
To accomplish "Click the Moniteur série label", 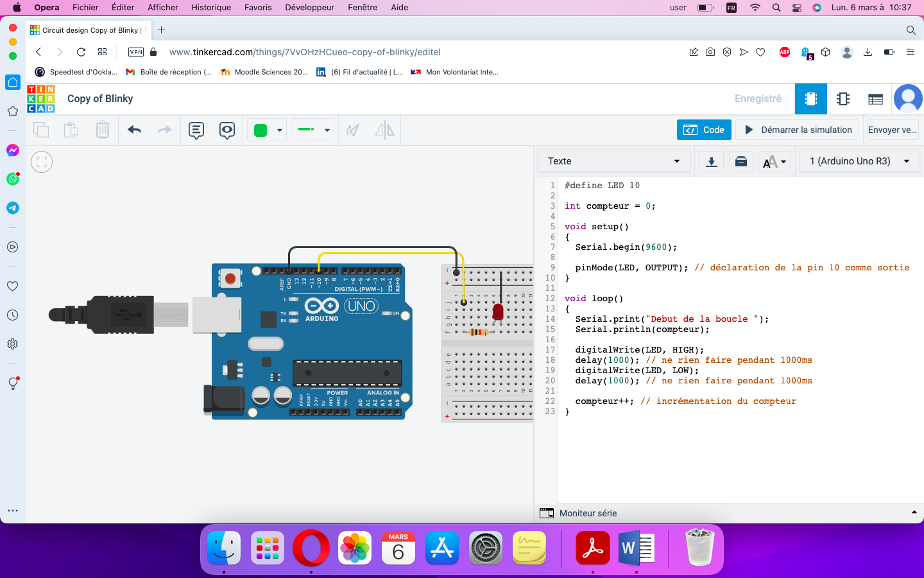I will (x=588, y=513).
